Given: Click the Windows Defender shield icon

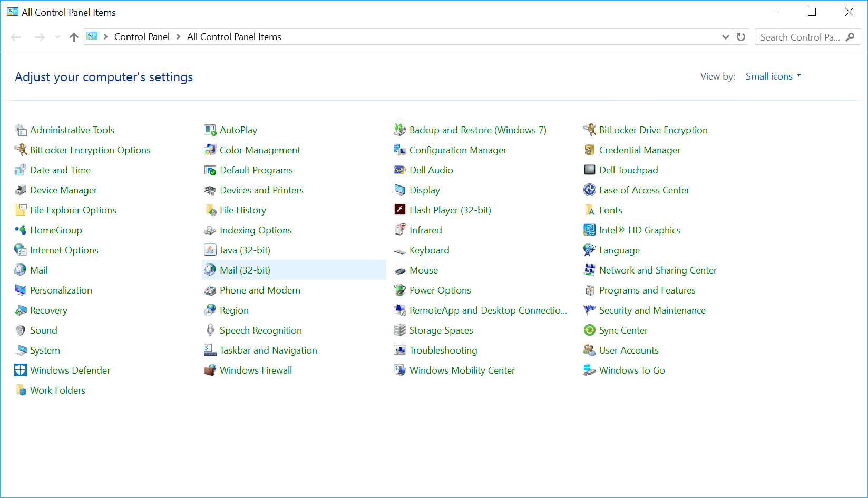Looking at the screenshot, I should (x=21, y=370).
